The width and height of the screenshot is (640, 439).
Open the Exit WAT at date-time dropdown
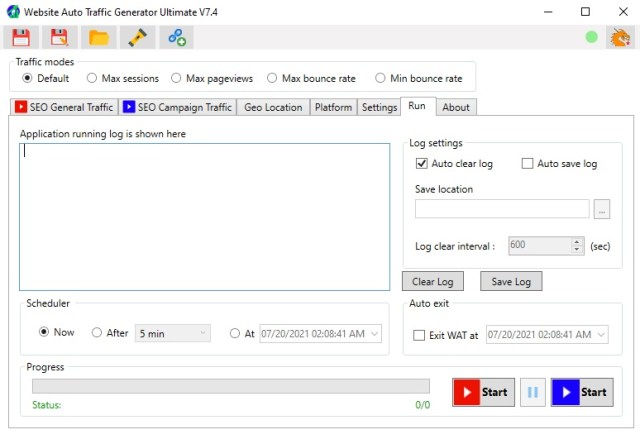tap(601, 335)
